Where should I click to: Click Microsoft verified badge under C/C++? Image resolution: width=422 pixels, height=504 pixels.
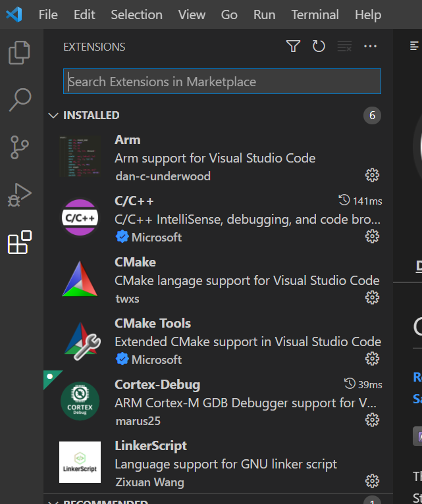(122, 237)
